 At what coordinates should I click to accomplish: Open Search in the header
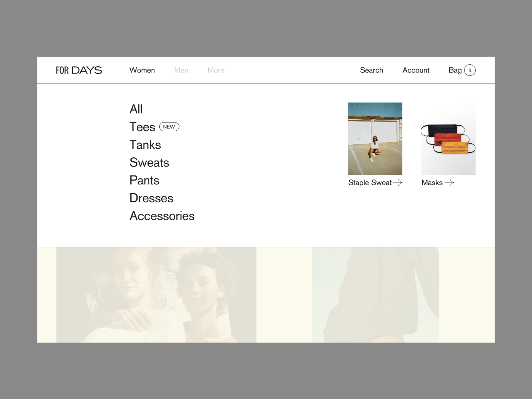[371, 70]
